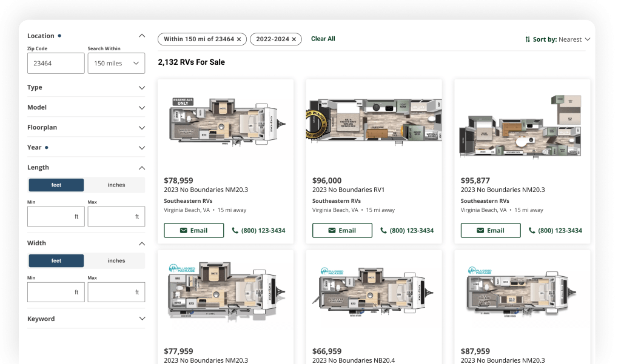Click the Width Min input field
The height and width of the screenshot is (364, 621).
tap(56, 292)
